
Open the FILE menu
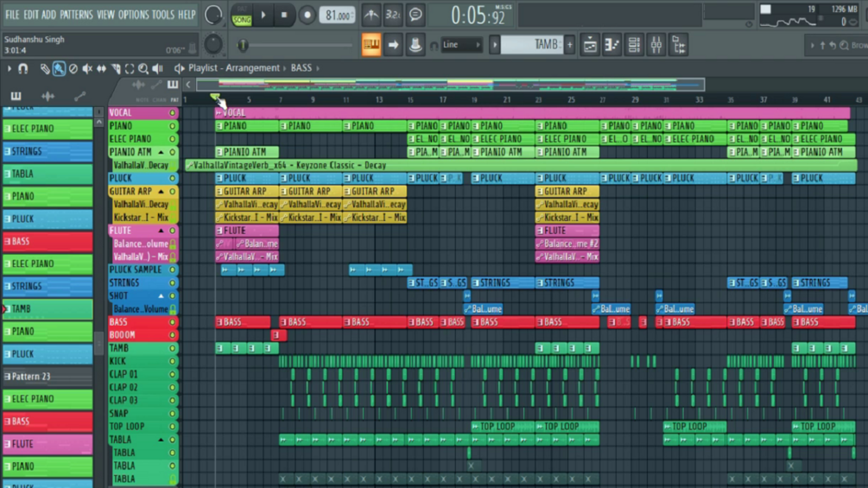[x=12, y=15]
